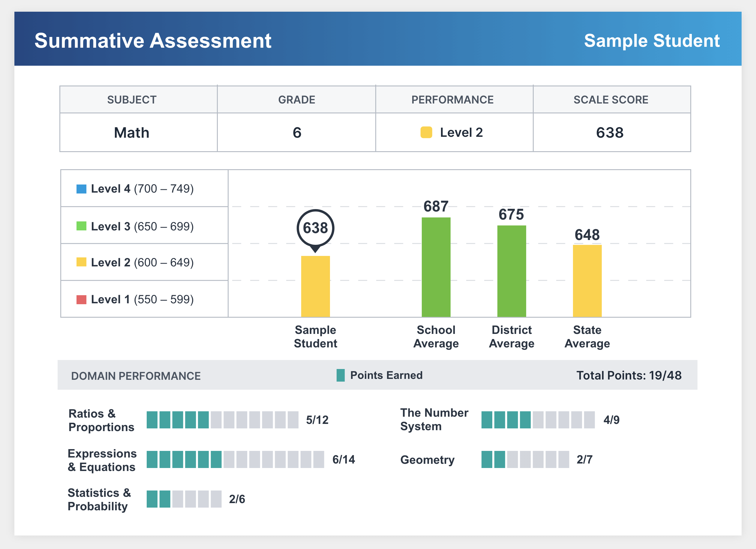Click the 638 score marker bubble
Viewport: 756px width, 549px height.
[315, 228]
